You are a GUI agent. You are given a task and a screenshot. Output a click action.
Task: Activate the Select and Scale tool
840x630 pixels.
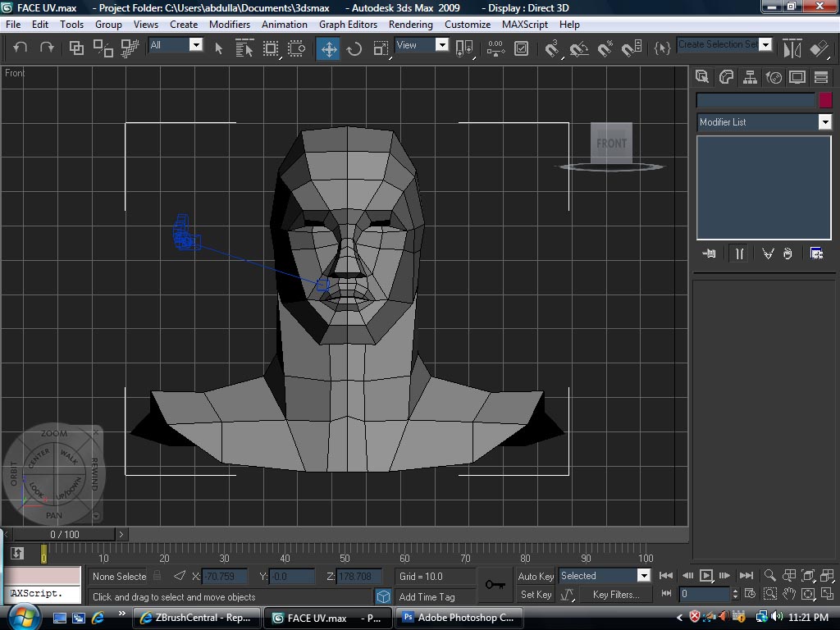coord(381,48)
